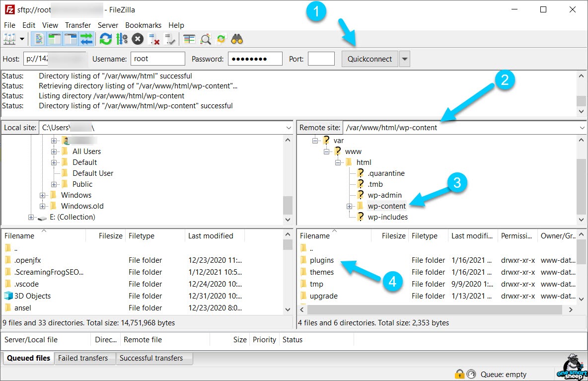The image size is (588, 381).
Task: Open the Site Manager dropdown arrow
Action: tap(22, 39)
